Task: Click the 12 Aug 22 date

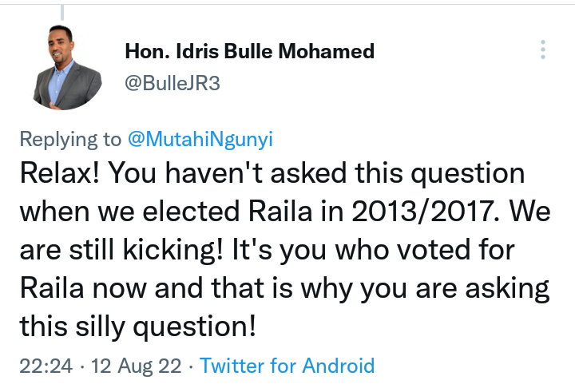Action: pos(136,366)
